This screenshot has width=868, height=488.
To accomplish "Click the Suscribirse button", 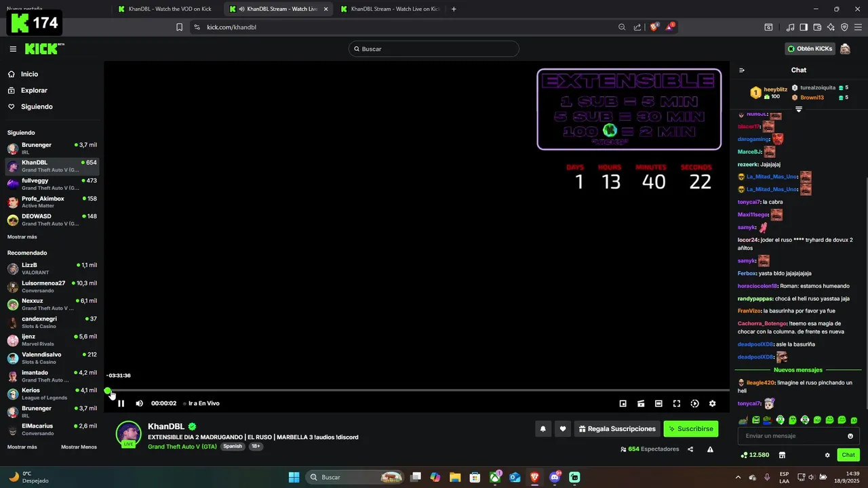I will 690,428.
